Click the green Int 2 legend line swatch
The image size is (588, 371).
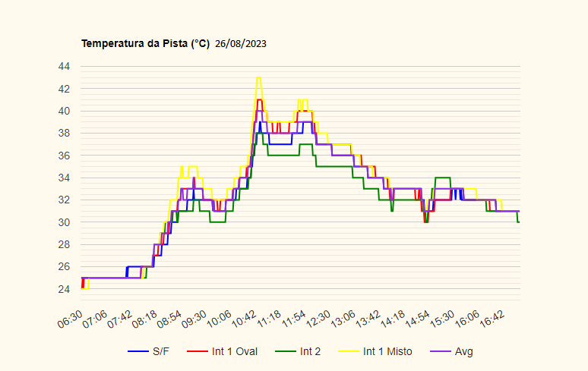coord(285,351)
